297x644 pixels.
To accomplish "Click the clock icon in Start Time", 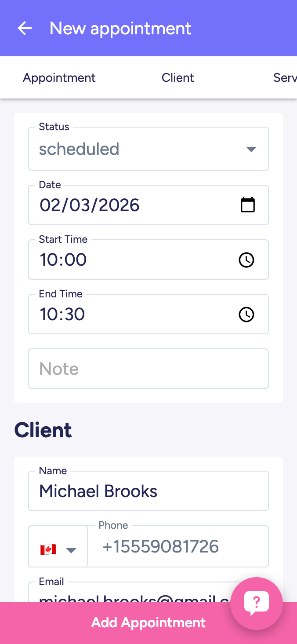I will tap(246, 260).
